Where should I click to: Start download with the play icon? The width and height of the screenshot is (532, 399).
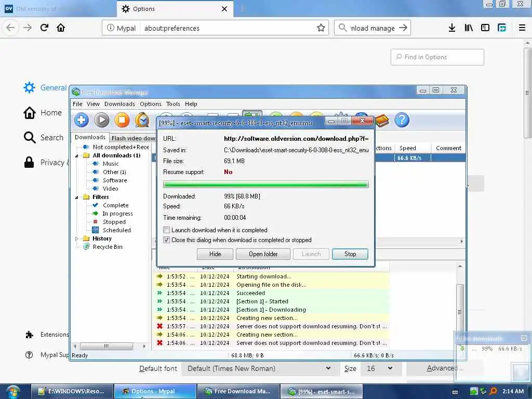click(102, 120)
